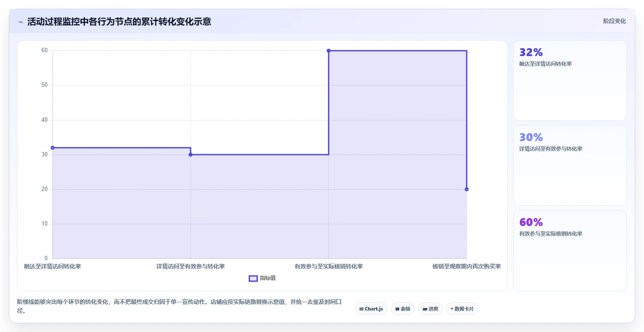Click axis label 核销至观察期内再次购买率

467,266
